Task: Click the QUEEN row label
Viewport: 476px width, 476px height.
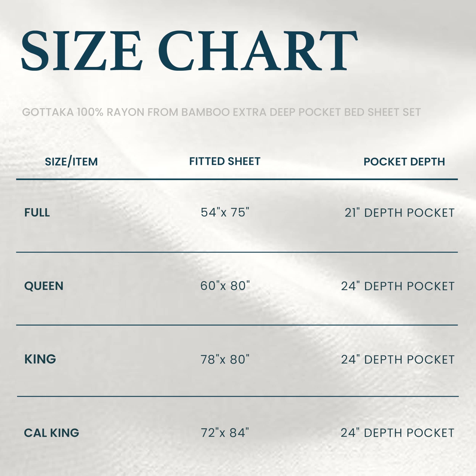Action: [44, 286]
